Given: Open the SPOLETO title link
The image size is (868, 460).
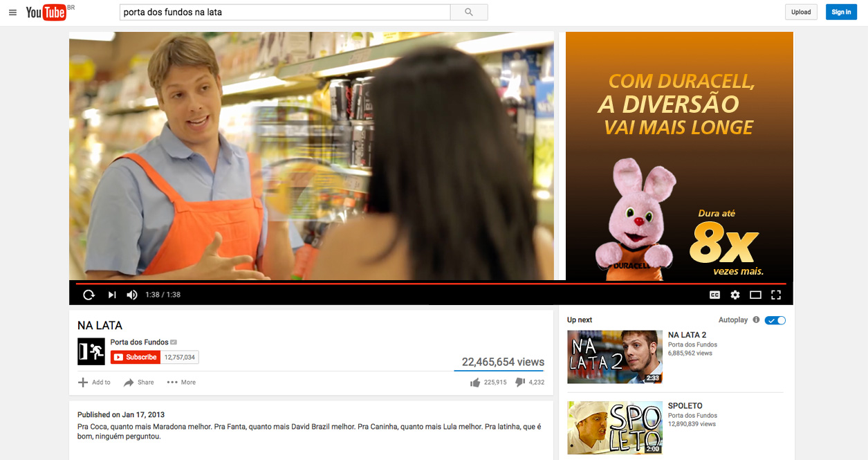Looking at the screenshot, I should point(685,406).
